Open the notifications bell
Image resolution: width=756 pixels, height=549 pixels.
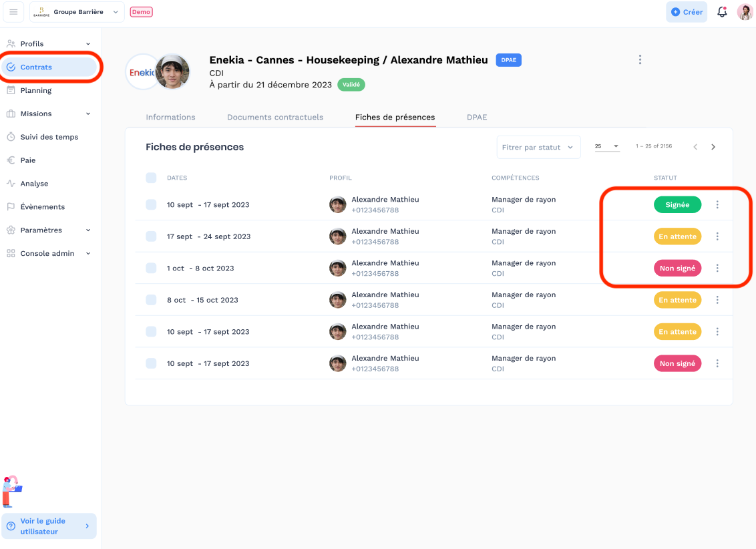(x=722, y=12)
